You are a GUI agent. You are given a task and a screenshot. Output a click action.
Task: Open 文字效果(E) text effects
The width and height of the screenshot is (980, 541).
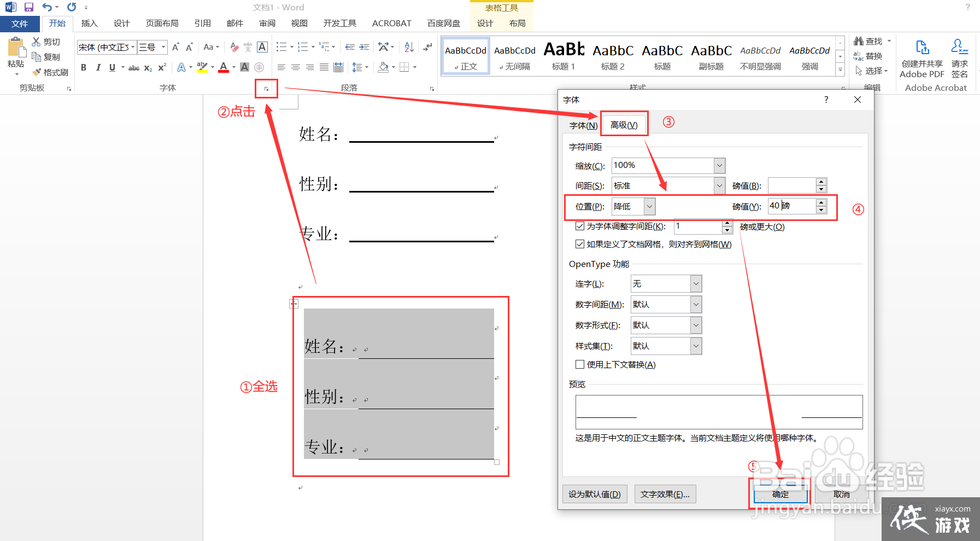pyautogui.click(x=665, y=495)
